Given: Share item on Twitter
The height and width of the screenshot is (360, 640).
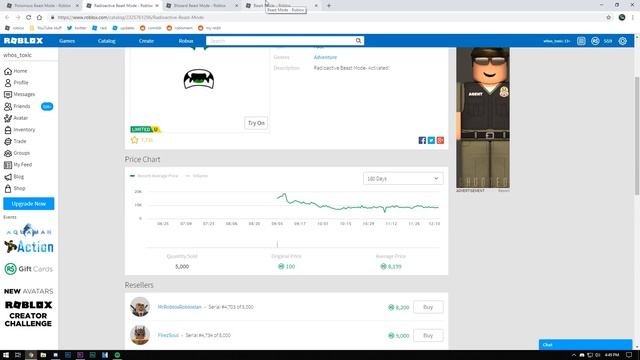Looking at the screenshot, I should (x=431, y=140).
